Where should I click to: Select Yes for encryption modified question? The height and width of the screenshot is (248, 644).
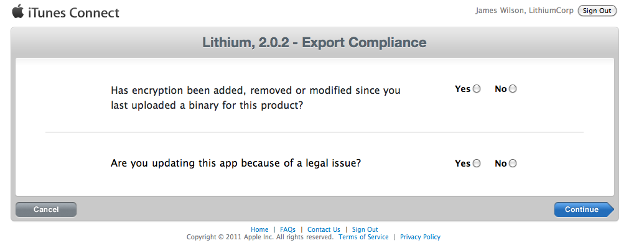pyautogui.click(x=477, y=89)
